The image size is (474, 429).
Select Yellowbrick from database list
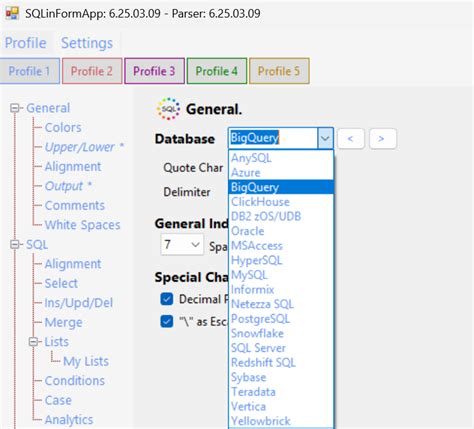point(281,421)
